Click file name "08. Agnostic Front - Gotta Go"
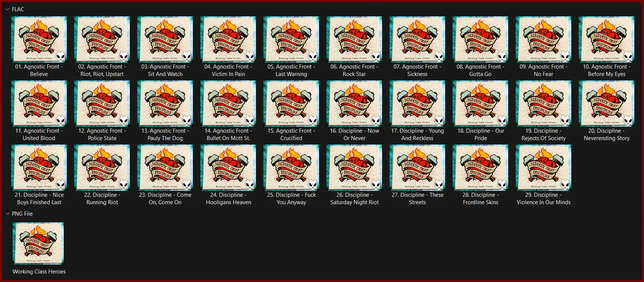 480,70
